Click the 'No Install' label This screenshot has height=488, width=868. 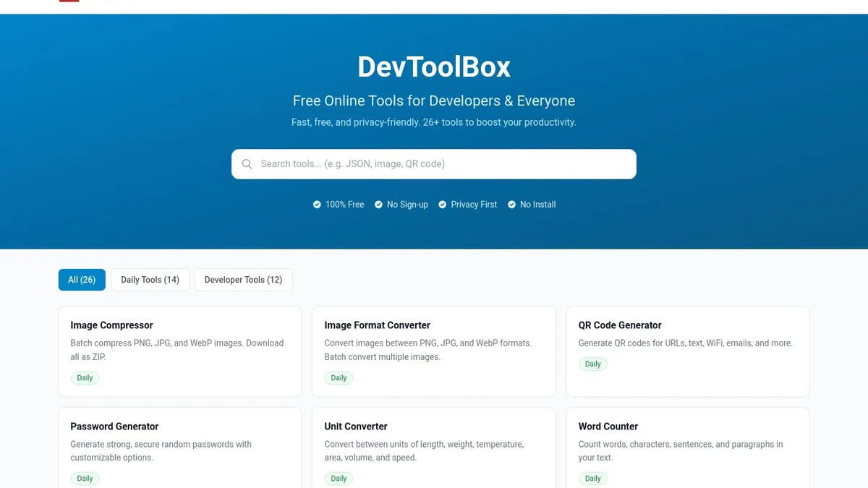pyautogui.click(x=537, y=205)
